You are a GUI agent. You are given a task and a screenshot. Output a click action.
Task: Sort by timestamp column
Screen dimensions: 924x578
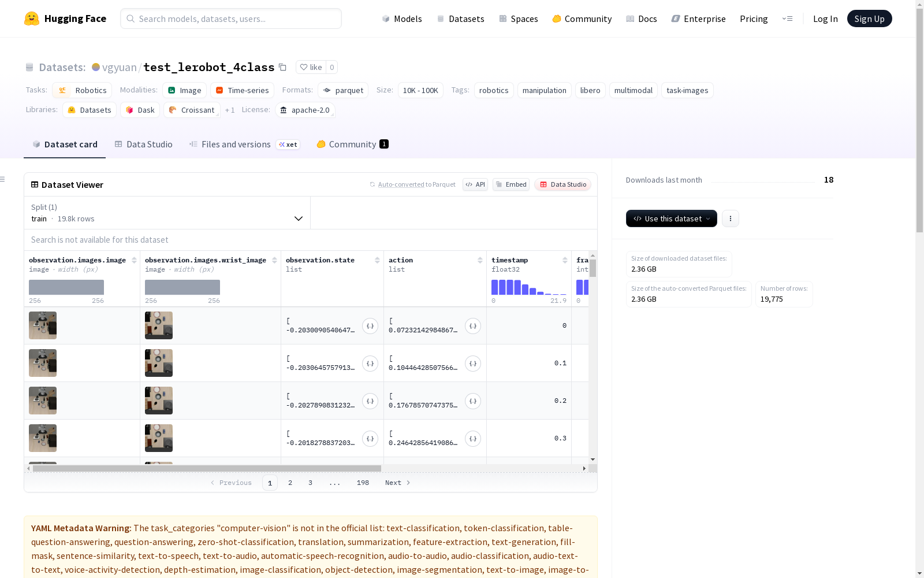565,260
